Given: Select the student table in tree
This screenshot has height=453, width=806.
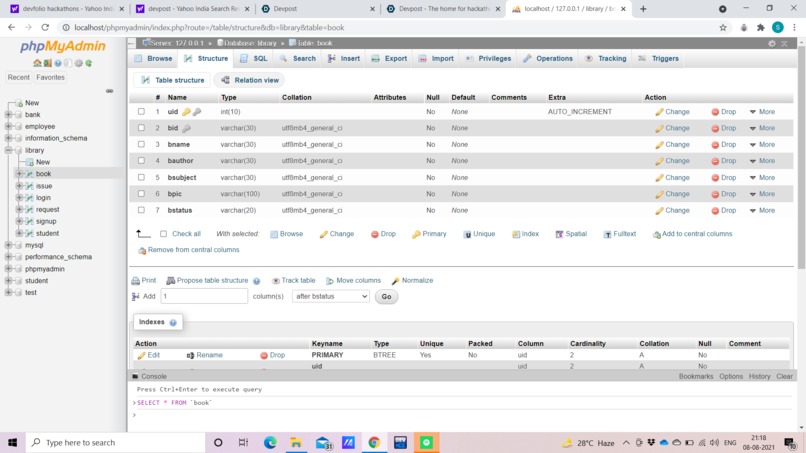Looking at the screenshot, I should click(47, 233).
